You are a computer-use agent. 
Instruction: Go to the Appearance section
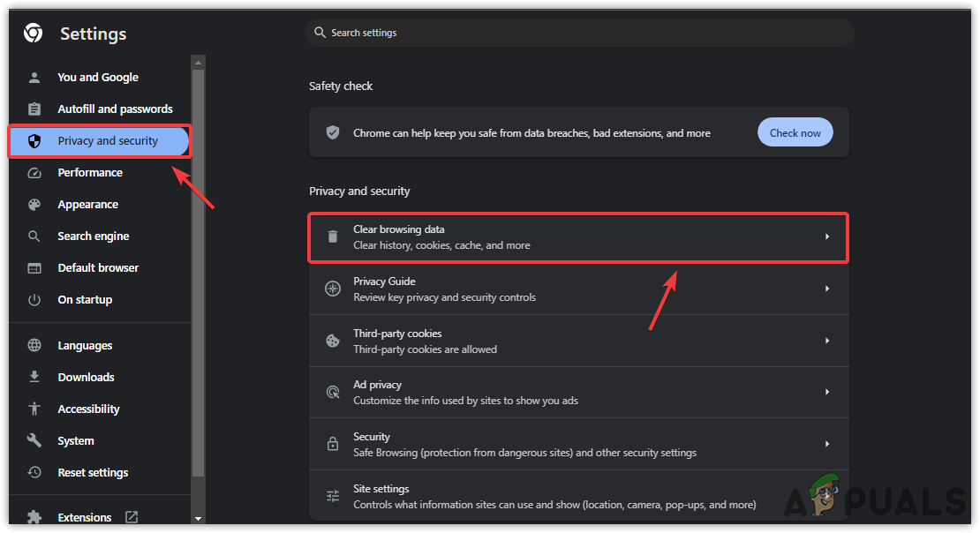coord(87,204)
